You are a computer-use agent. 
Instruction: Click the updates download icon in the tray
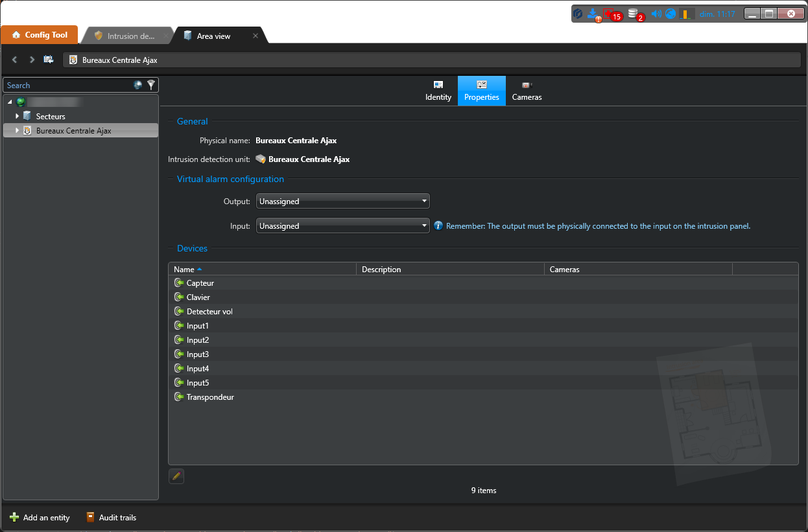592,14
